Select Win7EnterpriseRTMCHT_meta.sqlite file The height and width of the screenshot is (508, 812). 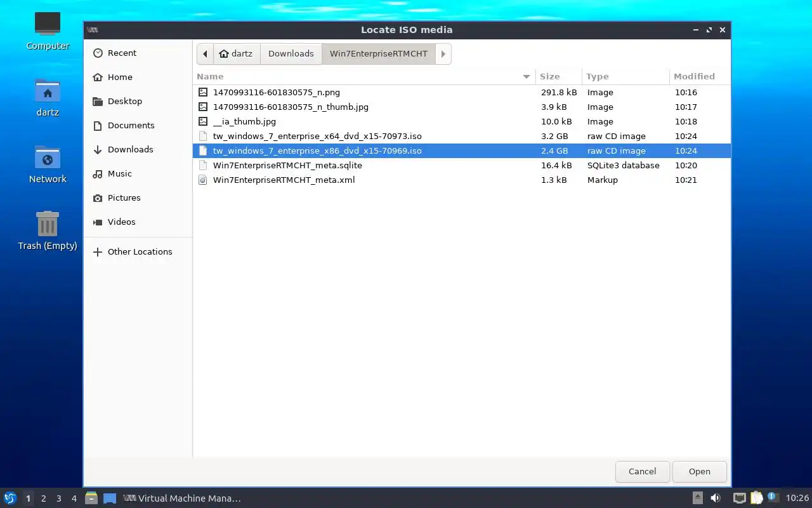tap(462, 166)
